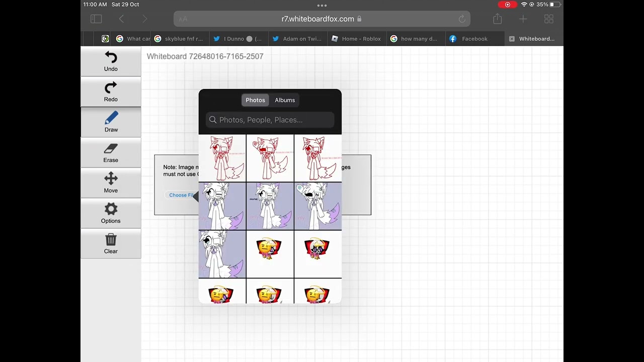Viewport: 644px width, 362px height.
Task: Select the bottom-right thinking emoji photo
Action: [x=318, y=291]
